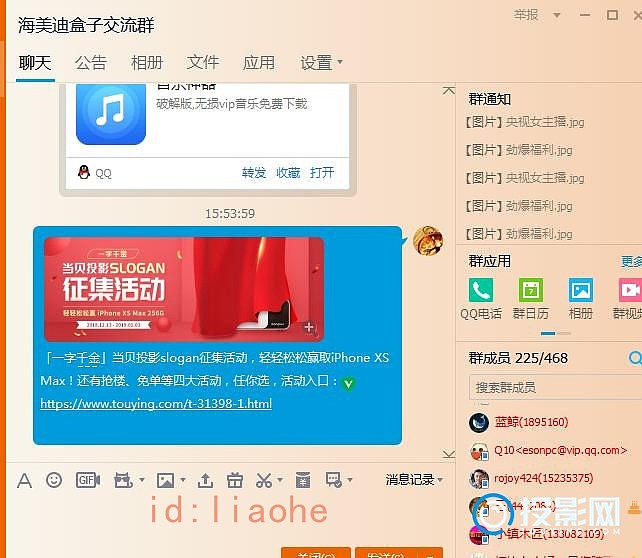
Task: Click 打开 on the shared card
Action: [322, 172]
